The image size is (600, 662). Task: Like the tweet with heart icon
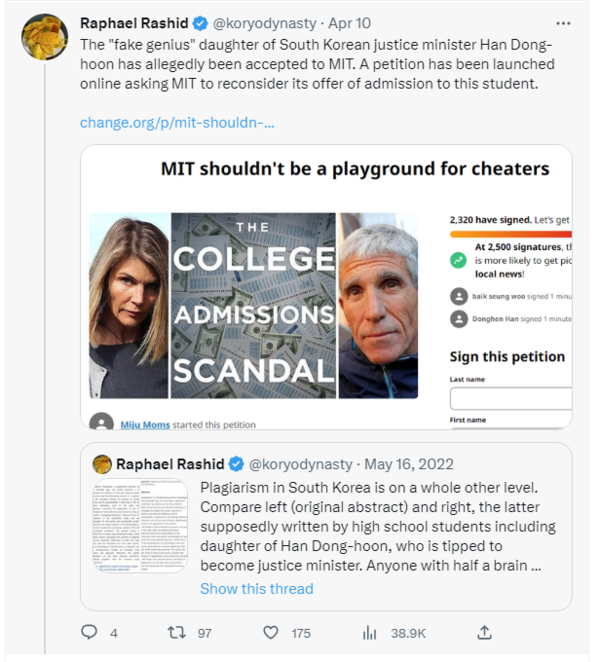pyautogui.click(x=271, y=632)
